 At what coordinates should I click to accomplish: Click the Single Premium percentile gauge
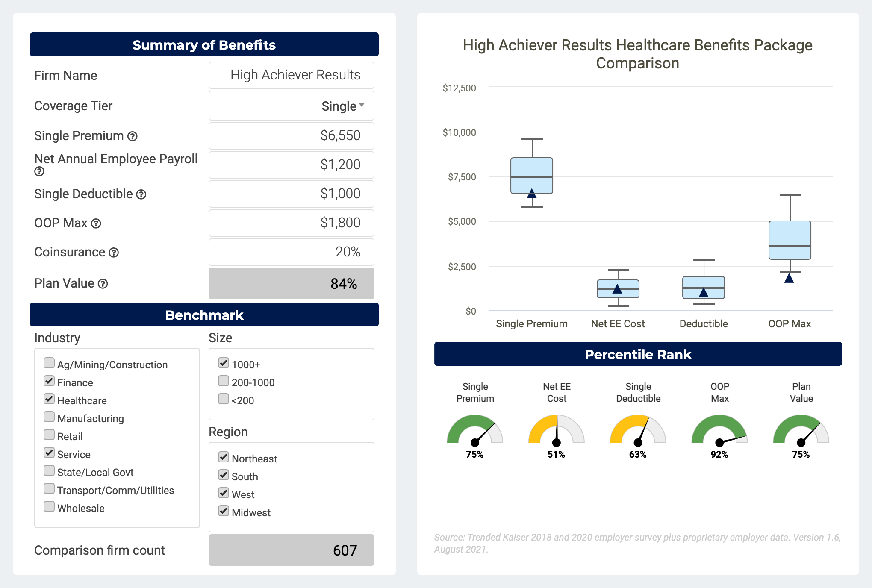click(x=475, y=430)
